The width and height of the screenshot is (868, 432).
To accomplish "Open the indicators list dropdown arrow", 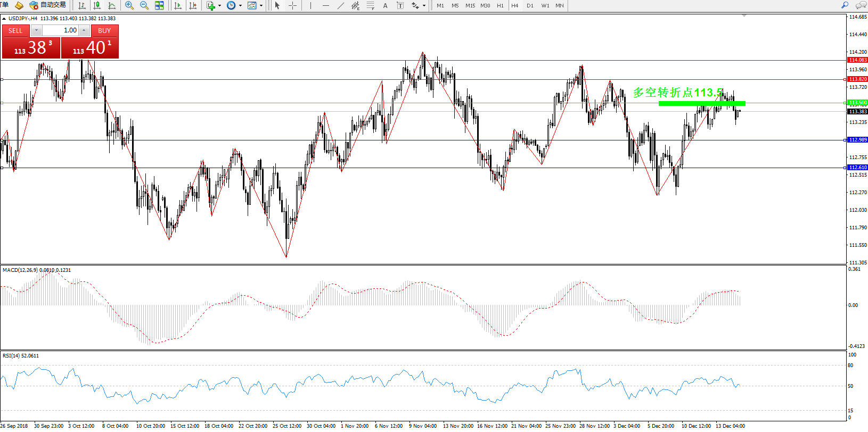I will coord(219,6).
